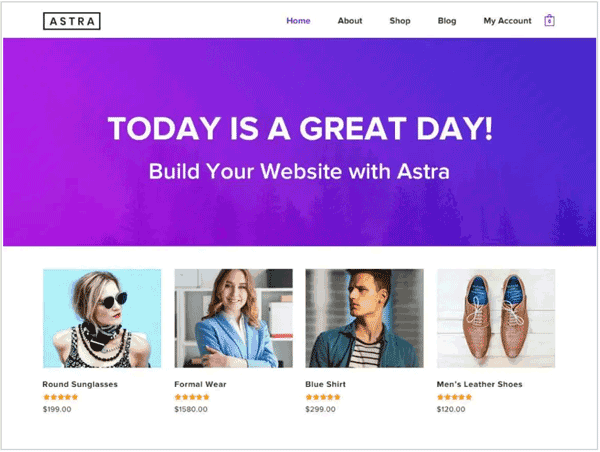
Task: Select the Men's Leather Shoes image
Action: pyautogui.click(x=497, y=319)
